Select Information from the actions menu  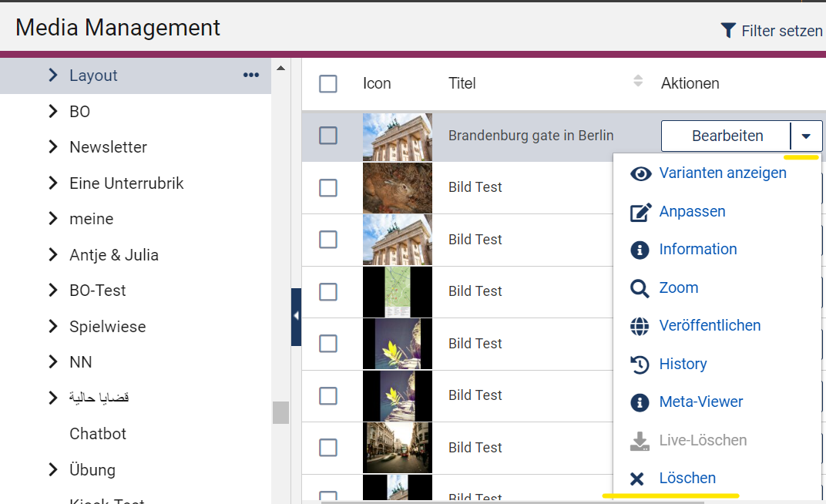[697, 250]
